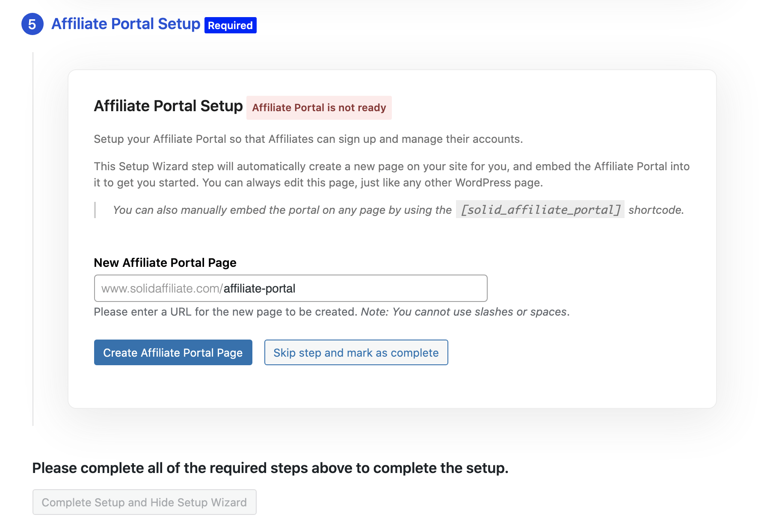
Task: Click the New Affiliate Portal Page label
Action: point(165,263)
